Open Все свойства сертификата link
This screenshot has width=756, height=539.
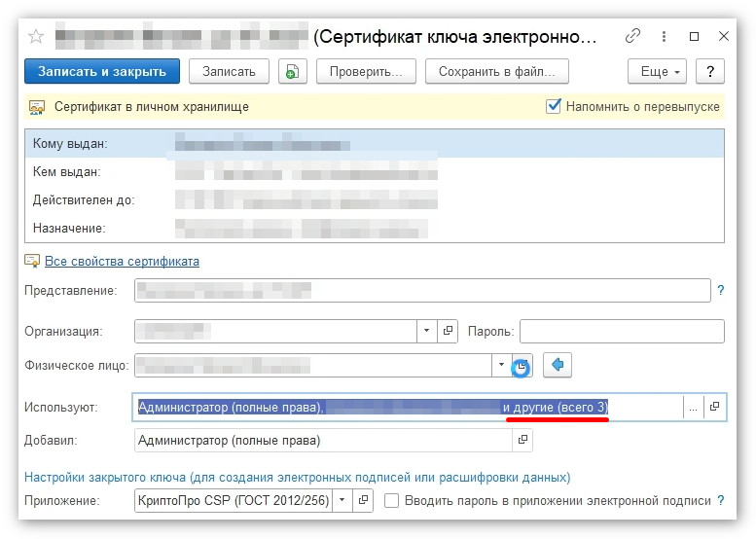pos(122,262)
